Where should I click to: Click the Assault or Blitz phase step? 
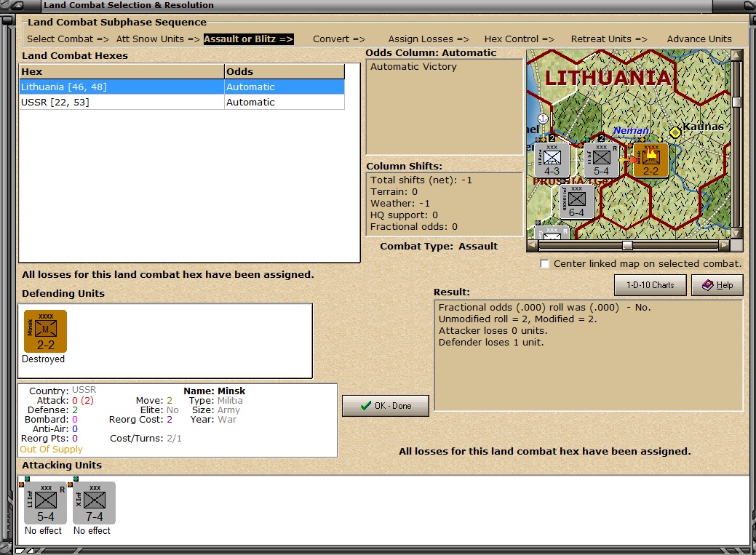pos(248,39)
